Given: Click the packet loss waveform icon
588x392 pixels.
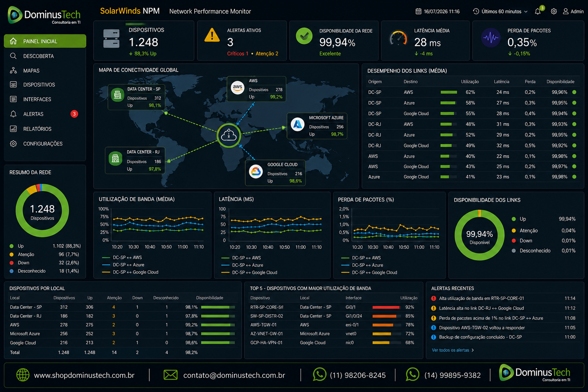Looking at the screenshot, I should (491, 38).
